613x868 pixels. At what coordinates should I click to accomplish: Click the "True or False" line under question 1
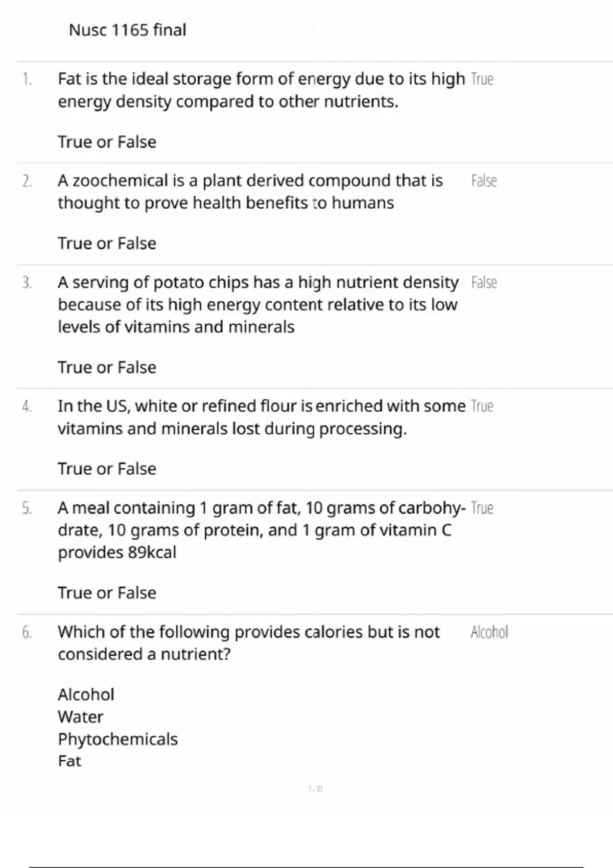pyautogui.click(x=107, y=142)
